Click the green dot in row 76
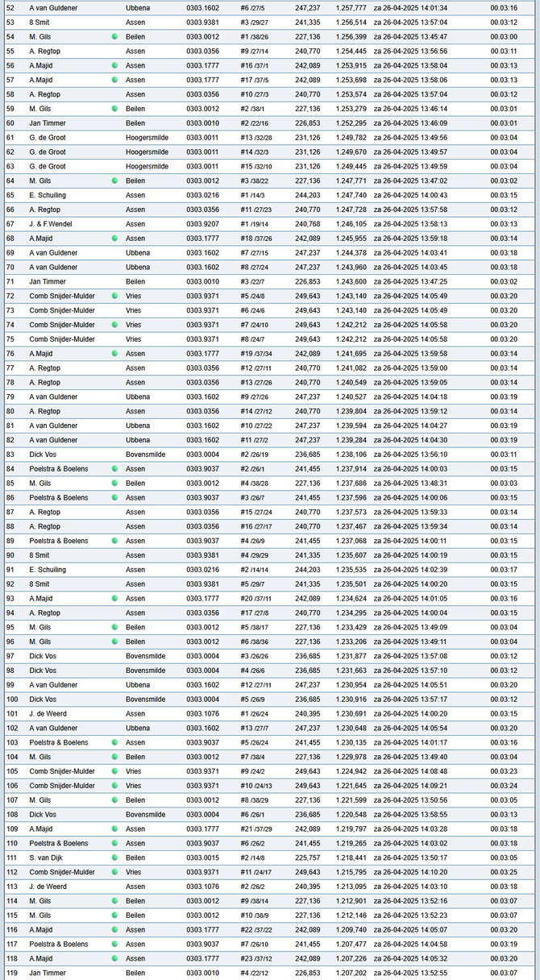The image size is (540, 980). 114,354
